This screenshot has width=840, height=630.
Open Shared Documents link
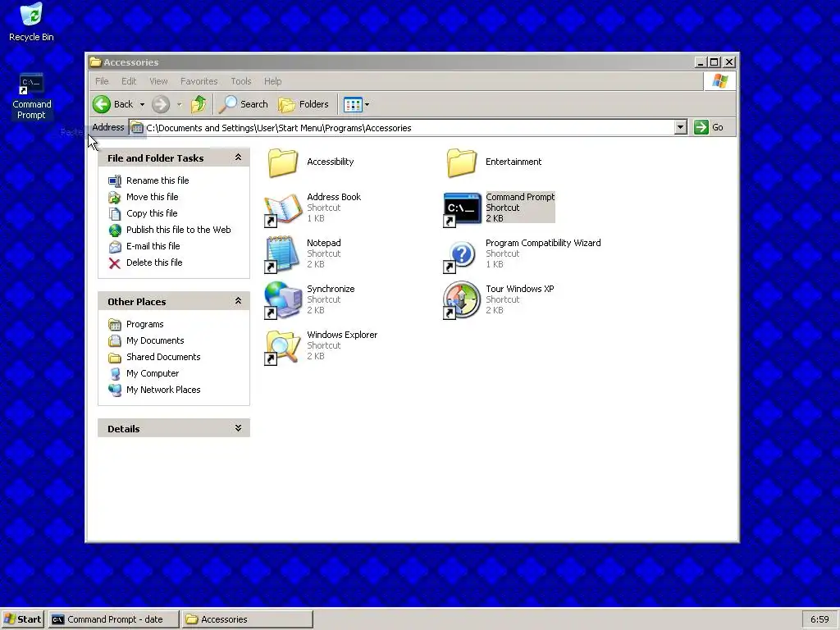coord(163,358)
